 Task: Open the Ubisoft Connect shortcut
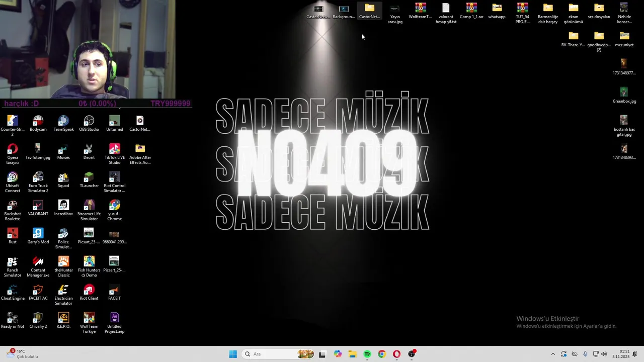click(13, 182)
